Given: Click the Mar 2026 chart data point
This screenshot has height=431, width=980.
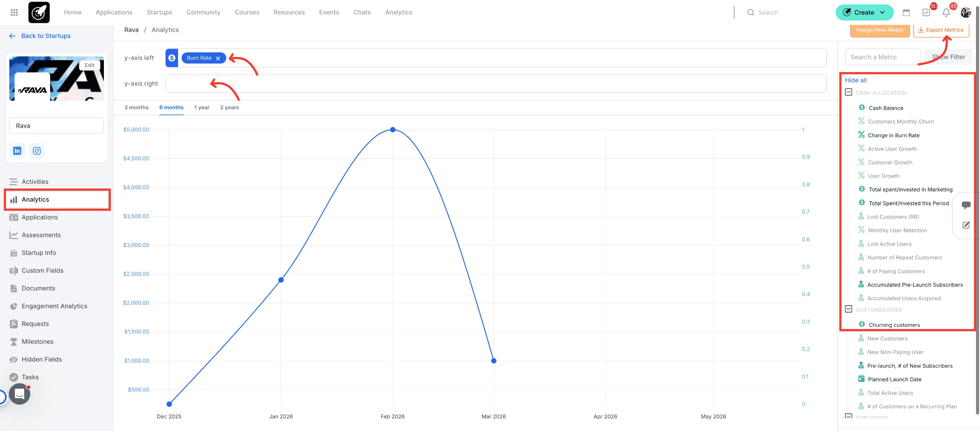Looking at the screenshot, I should click(x=493, y=361).
